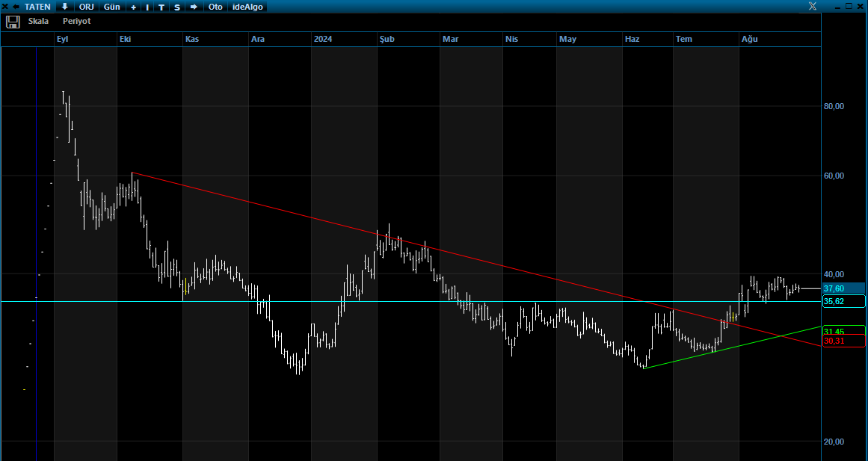Open the Gün period selector

(x=112, y=7)
